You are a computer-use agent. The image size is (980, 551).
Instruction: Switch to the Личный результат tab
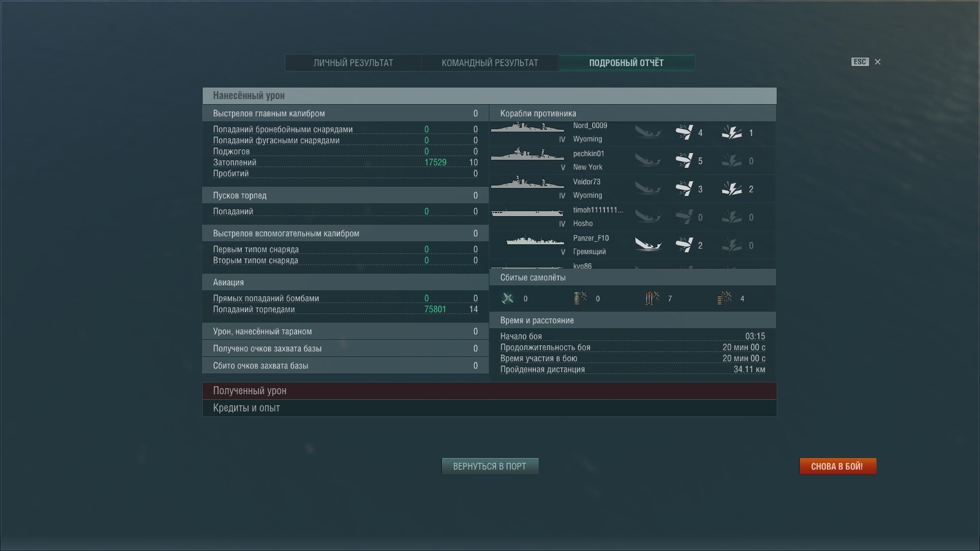point(353,62)
